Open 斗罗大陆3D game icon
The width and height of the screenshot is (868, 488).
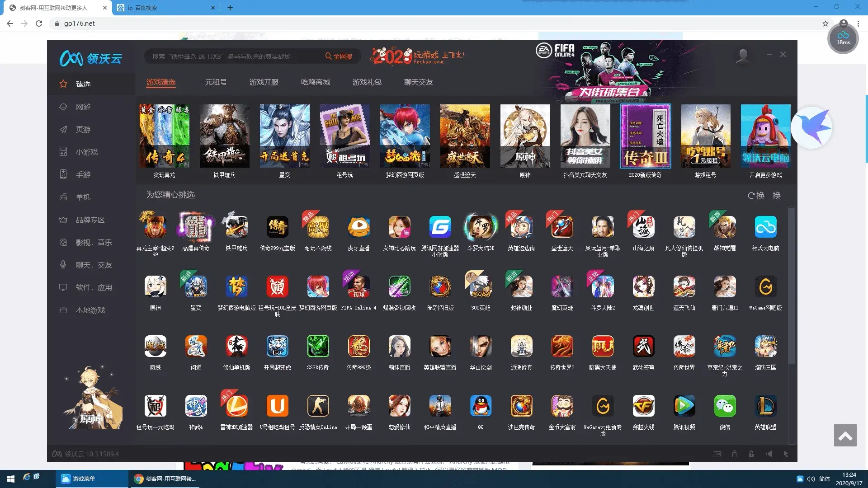point(481,227)
